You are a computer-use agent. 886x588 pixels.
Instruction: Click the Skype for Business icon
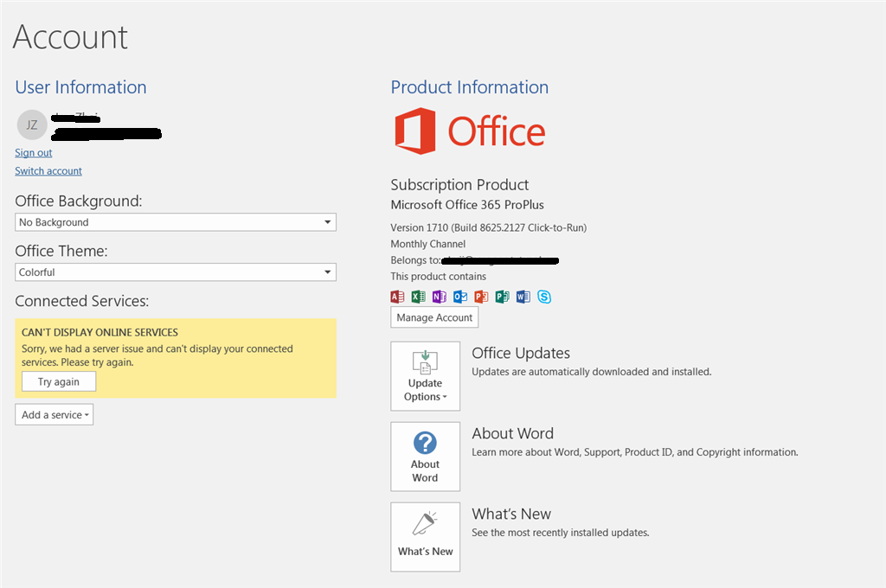tap(544, 297)
